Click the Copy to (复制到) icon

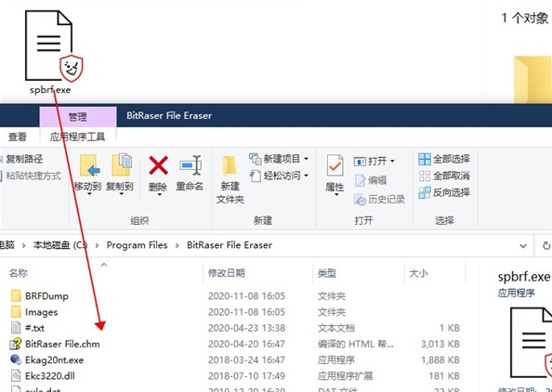tap(121, 164)
